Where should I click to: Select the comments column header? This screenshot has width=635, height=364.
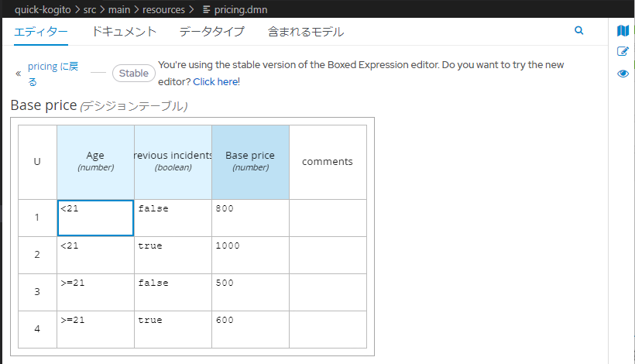tap(328, 162)
